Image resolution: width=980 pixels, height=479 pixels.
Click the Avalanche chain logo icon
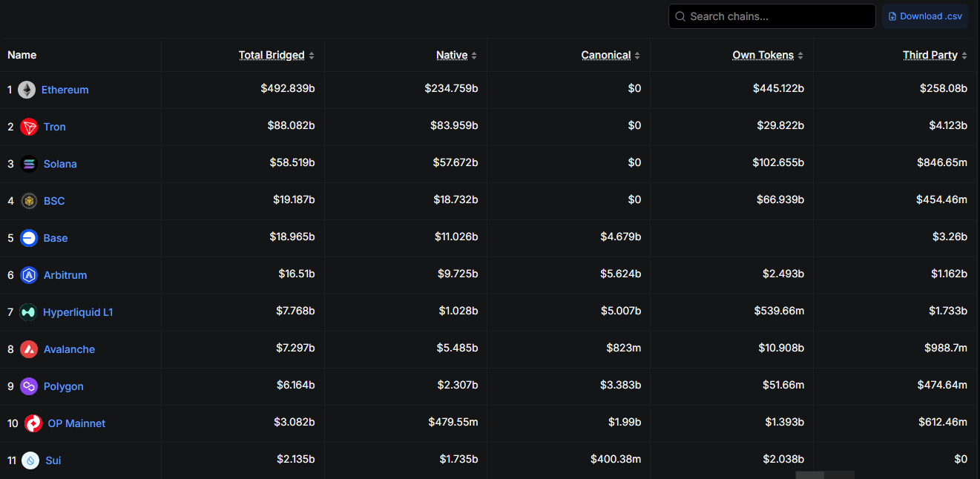pos(29,349)
